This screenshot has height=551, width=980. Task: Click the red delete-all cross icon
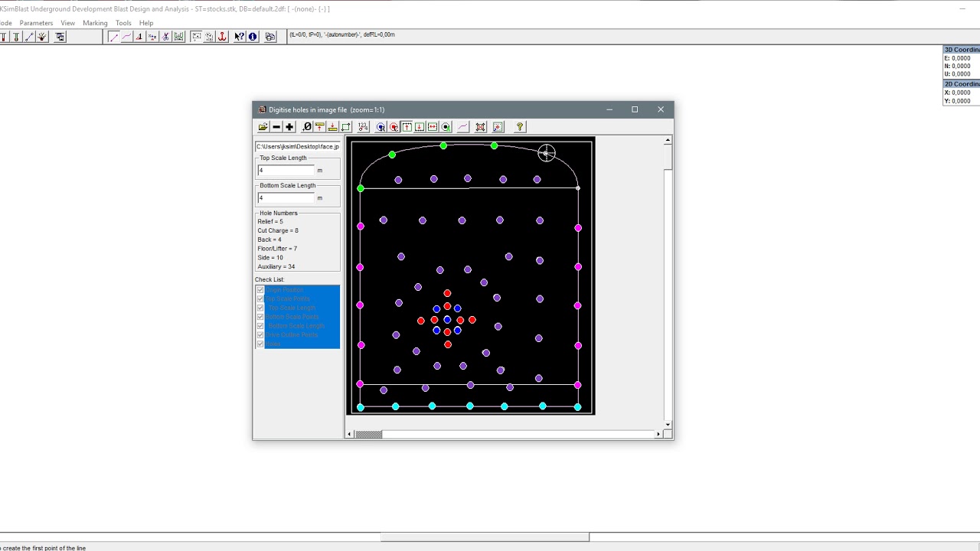click(481, 127)
